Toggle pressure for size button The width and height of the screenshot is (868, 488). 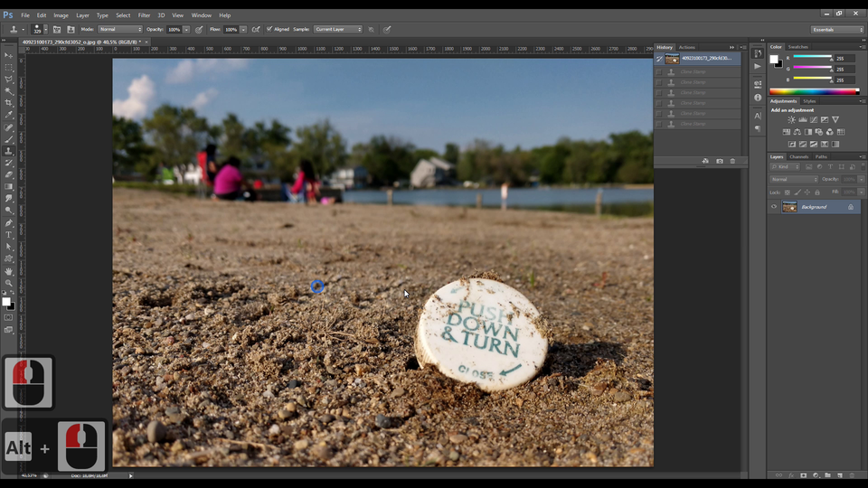[387, 29]
